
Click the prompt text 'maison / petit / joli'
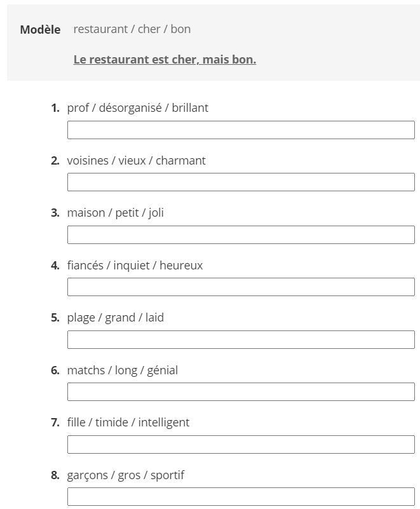point(116,213)
